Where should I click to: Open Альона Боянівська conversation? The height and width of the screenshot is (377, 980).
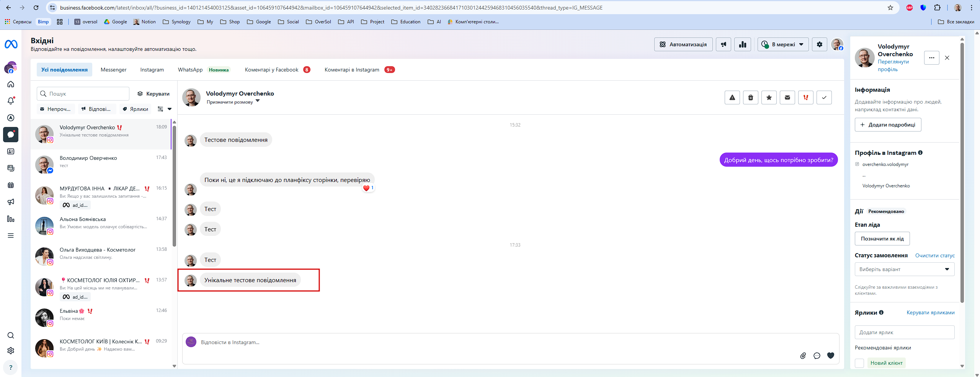[101, 226]
